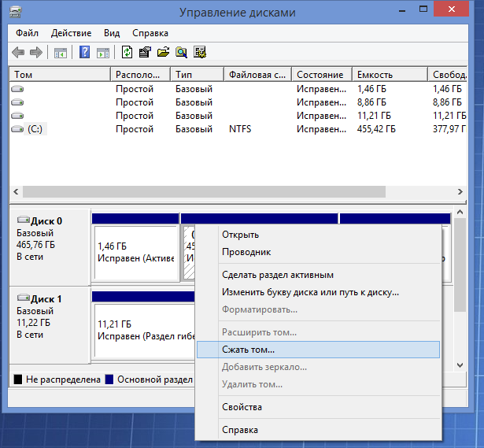Click the Back arrow toolbar icon
This screenshot has height=448, width=484.
pyautogui.click(x=18, y=52)
